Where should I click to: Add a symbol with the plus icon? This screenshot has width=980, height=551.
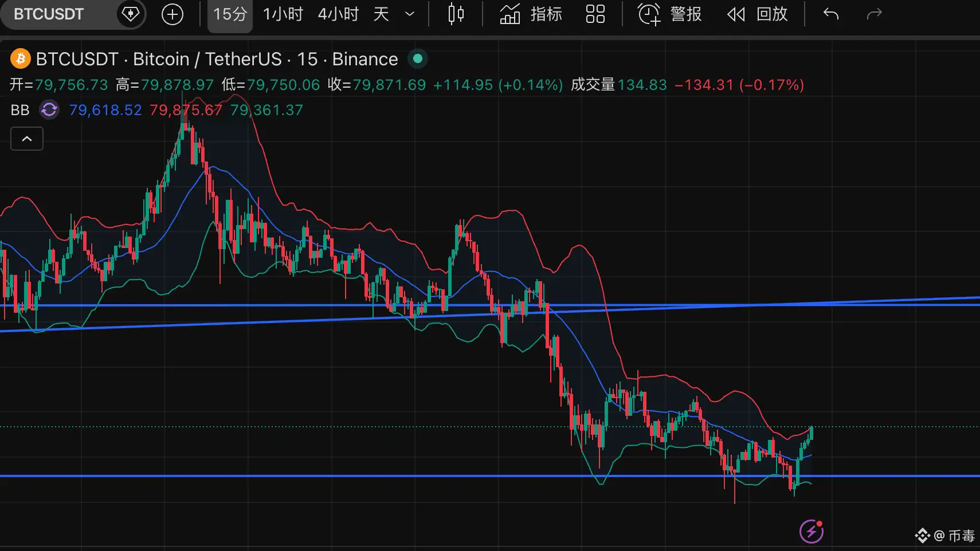pyautogui.click(x=173, y=14)
